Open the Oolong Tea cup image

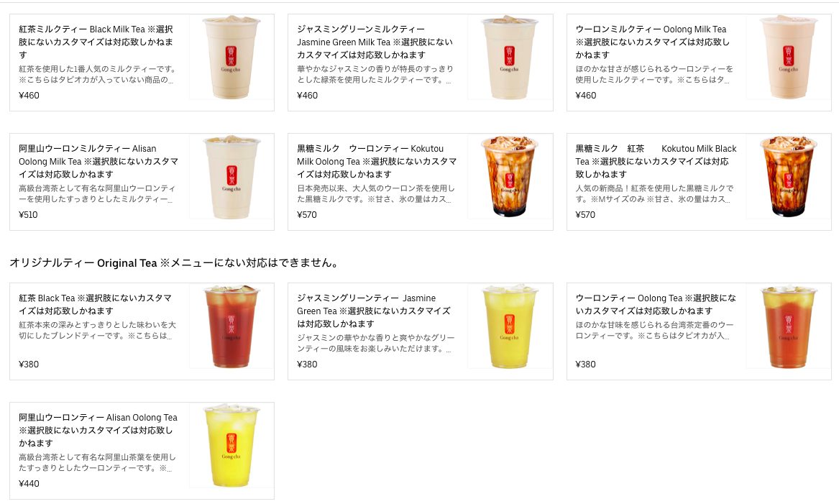(789, 326)
